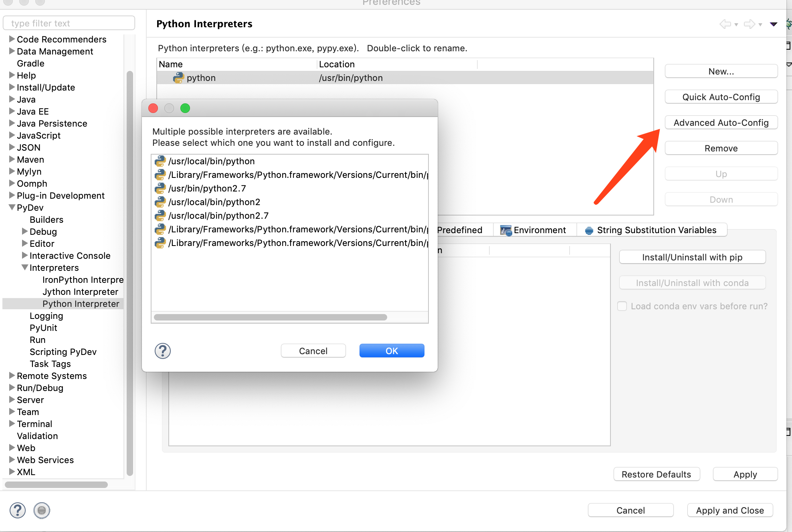Click the /usr/bin/python location cell
The width and height of the screenshot is (792, 532).
click(351, 78)
